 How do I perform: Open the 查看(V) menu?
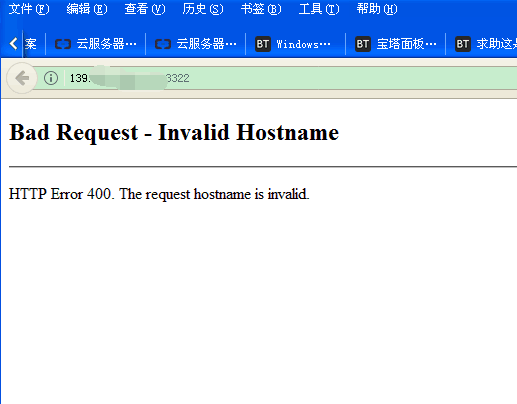[x=145, y=9]
